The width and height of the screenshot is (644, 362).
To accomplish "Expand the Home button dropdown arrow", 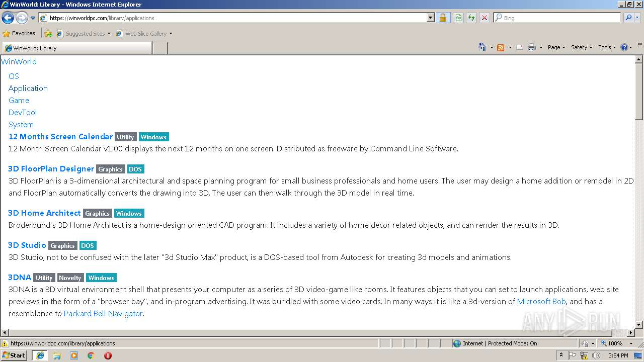I will pyautogui.click(x=492, y=47).
